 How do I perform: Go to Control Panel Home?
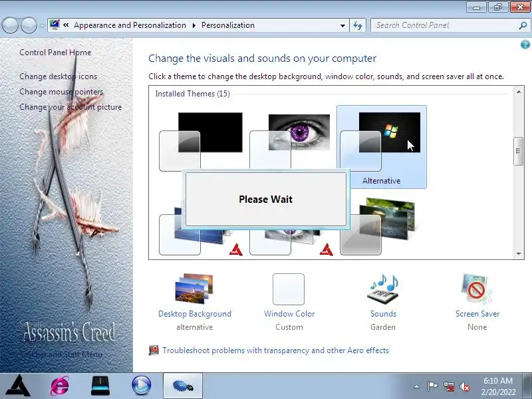coord(55,53)
